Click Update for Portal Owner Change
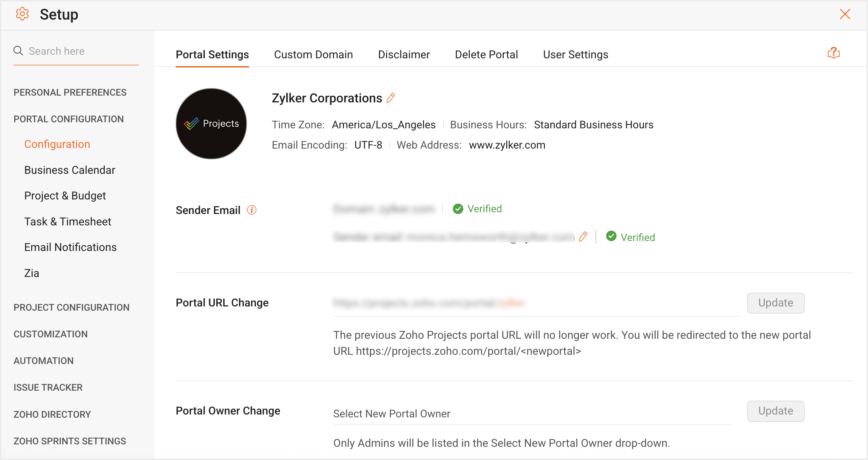 [776, 411]
